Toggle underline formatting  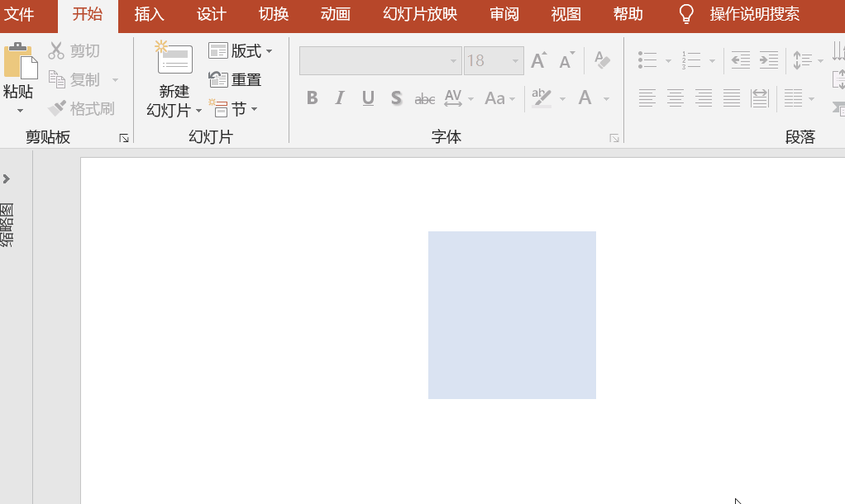pos(366,97)
